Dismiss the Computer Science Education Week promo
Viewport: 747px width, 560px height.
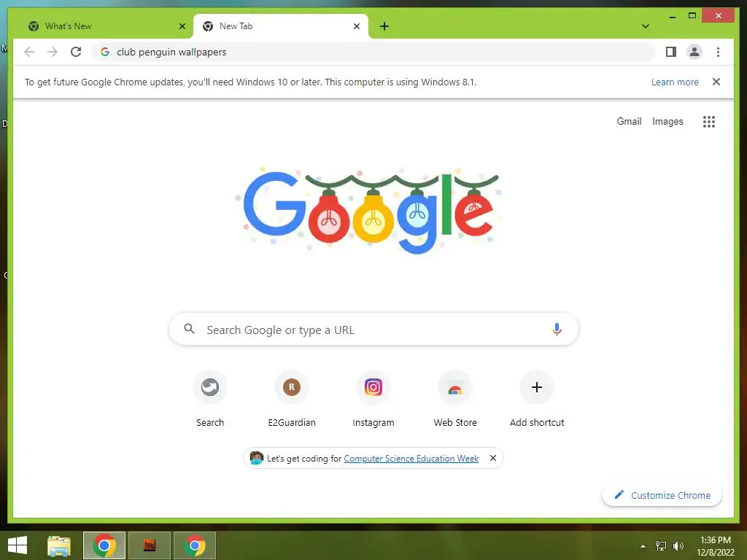[493, 458]
